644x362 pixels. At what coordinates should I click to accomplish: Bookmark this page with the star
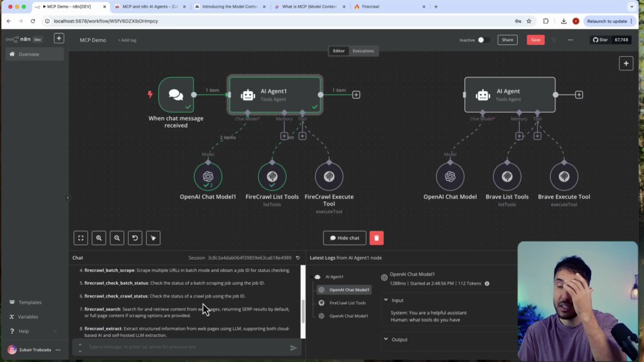tap(529, 21)
